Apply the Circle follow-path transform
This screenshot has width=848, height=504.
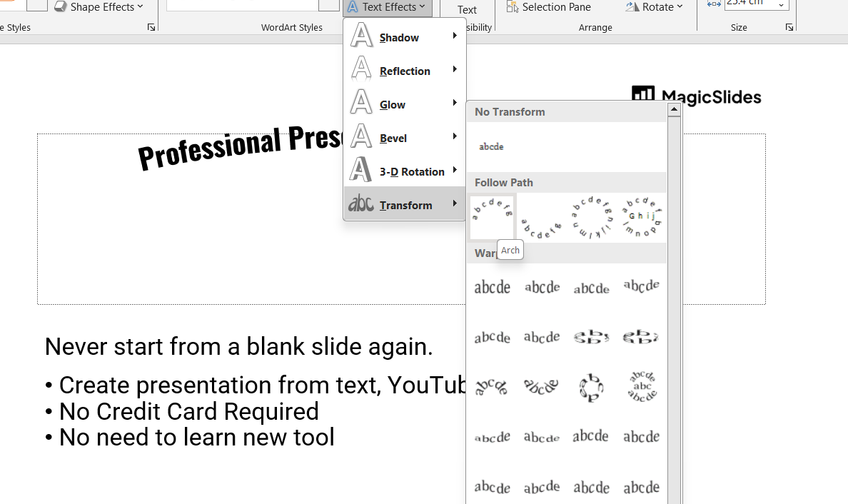tap(591, 218)
